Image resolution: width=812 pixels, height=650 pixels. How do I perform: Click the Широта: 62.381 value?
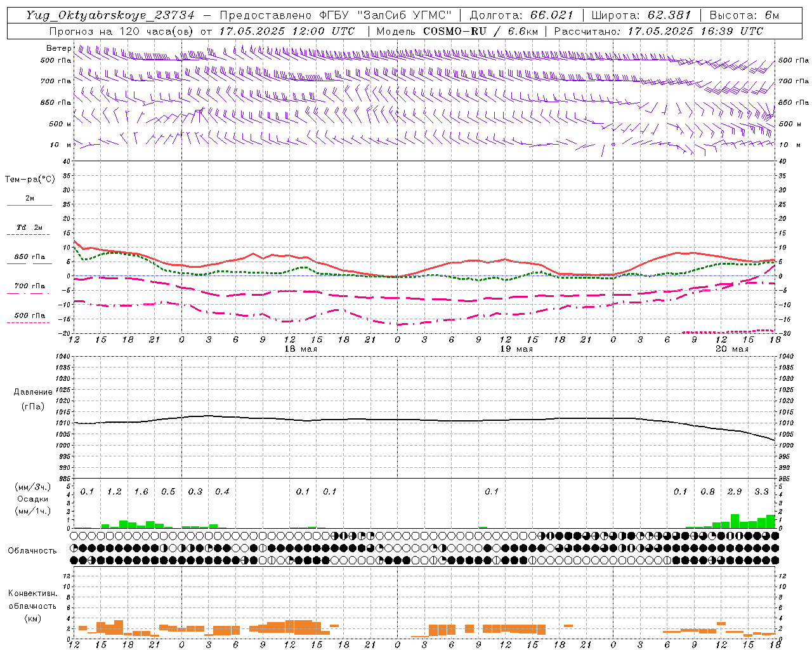(x=641, y=15)
